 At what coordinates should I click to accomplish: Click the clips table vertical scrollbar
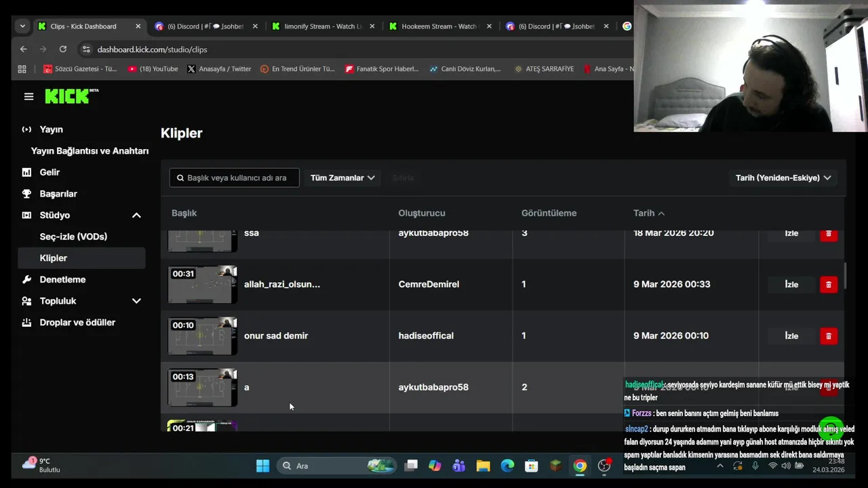pos(845,275)
